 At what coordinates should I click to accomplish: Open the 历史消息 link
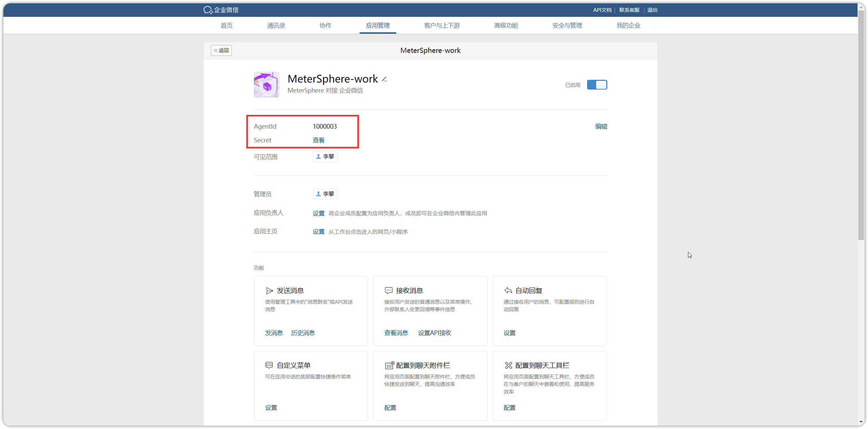(303, 333)
